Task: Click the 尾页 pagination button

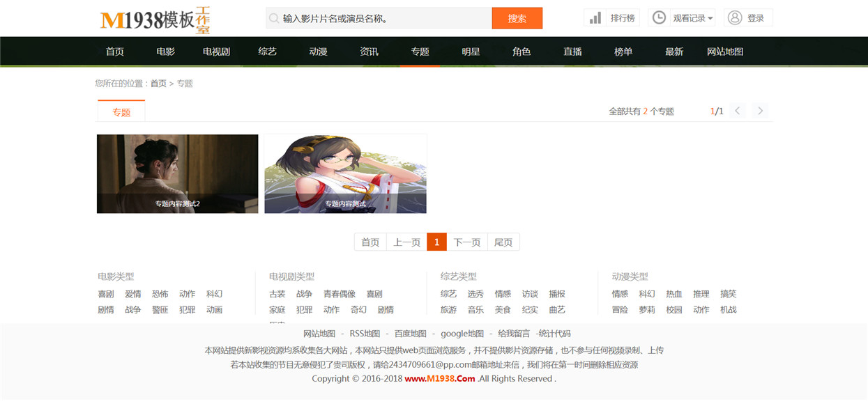Action: coord(503,242)
